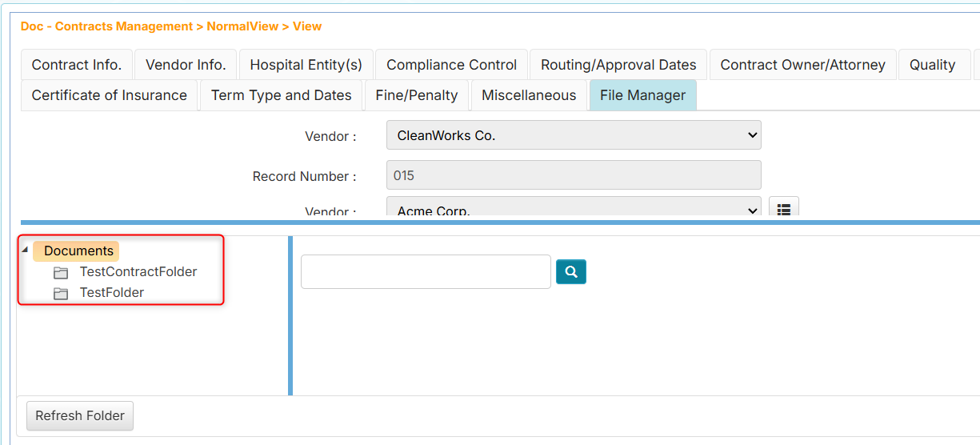Click the search magnifier icon button

pos(571,271)
